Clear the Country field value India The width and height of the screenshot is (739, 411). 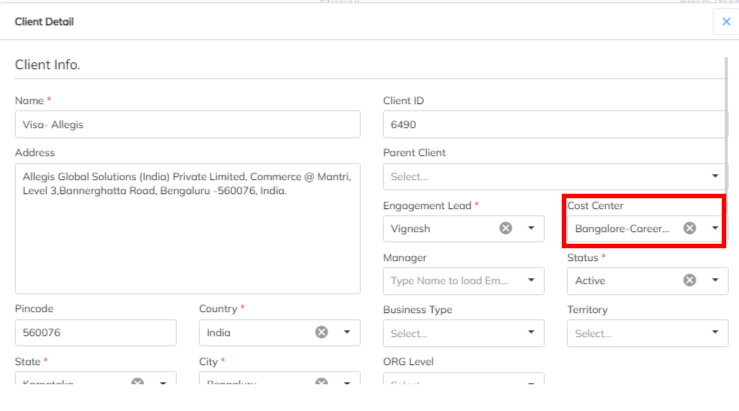click(321, 332)
